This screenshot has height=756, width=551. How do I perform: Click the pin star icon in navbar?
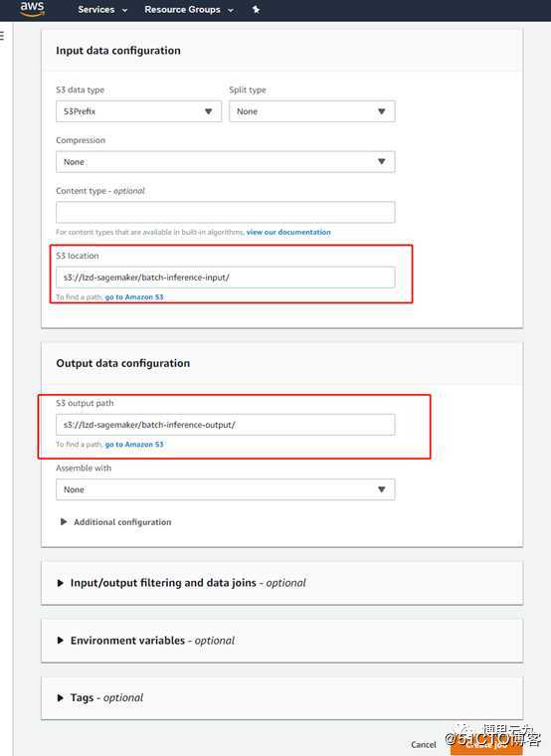pyautogui.click(x=256, y=9)
